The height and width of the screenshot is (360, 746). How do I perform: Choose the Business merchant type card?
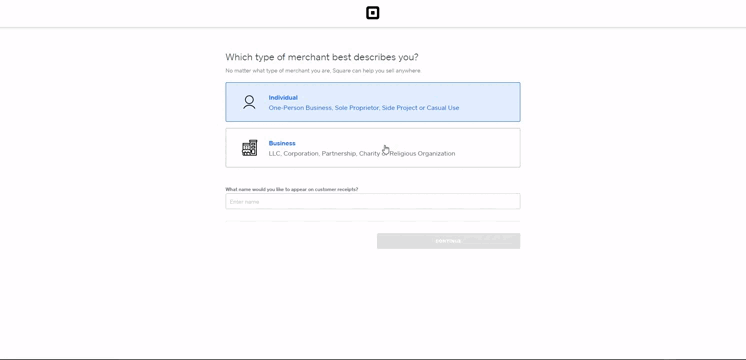[x=373, y=147]
